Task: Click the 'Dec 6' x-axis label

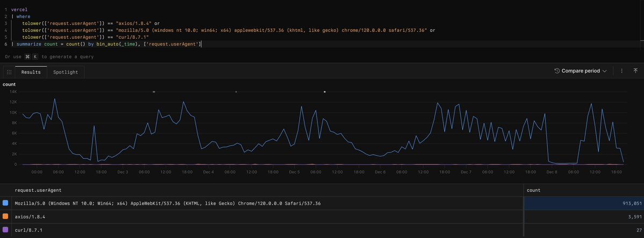Action: click(380, 172)
